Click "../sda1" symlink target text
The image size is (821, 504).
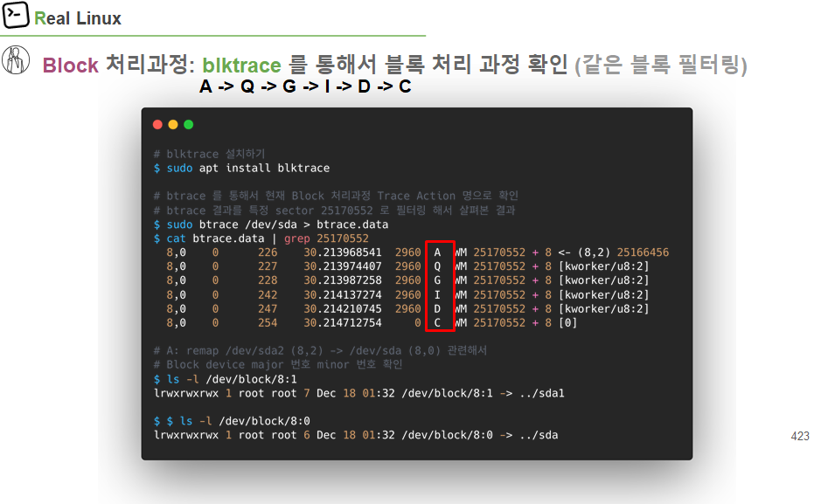[x=542, y=394]
